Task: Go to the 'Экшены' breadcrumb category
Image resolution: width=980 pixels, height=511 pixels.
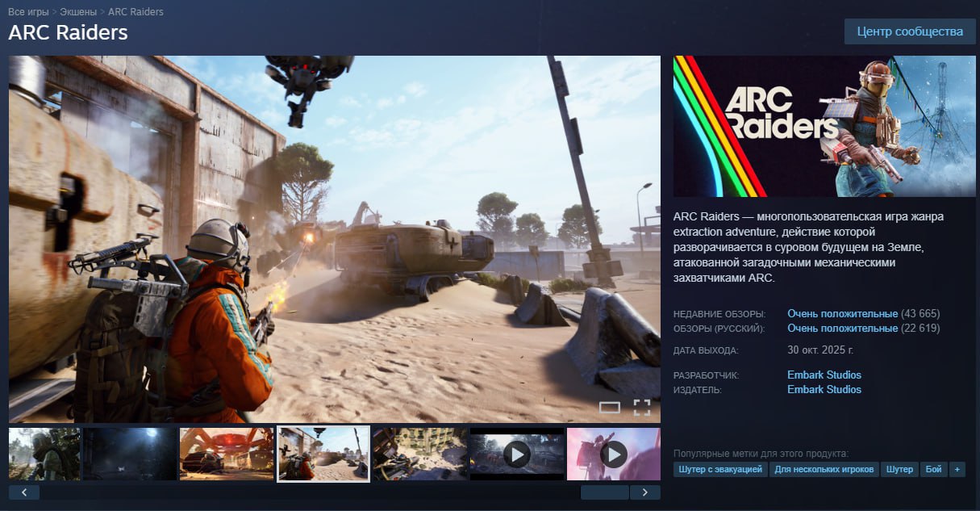Action: click(x=77, y=12)
